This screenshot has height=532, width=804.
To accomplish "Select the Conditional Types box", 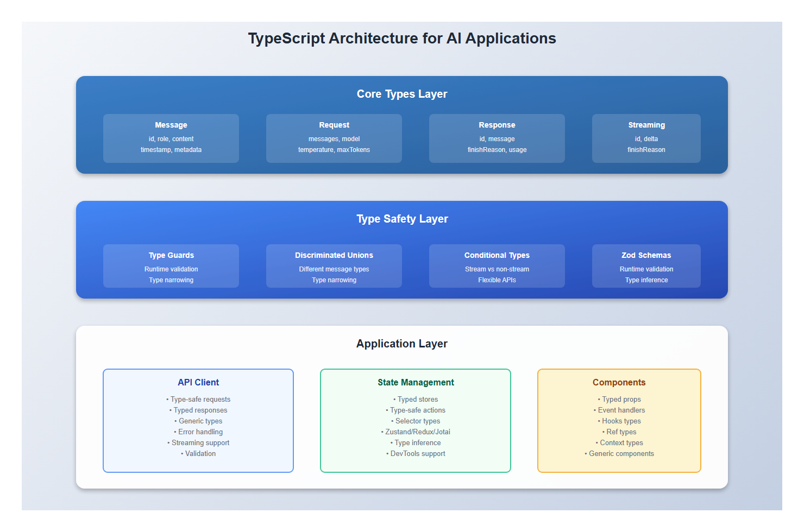I will (x=497, y=266).
